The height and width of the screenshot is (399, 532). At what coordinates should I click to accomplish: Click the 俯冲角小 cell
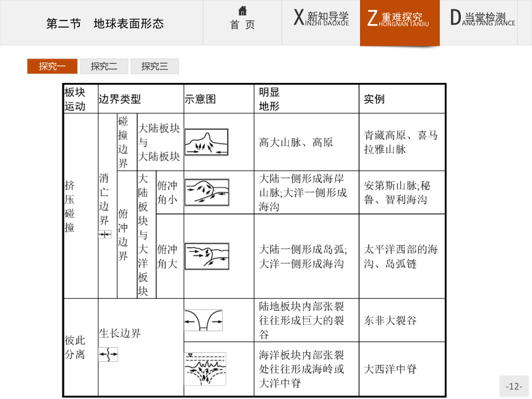click(170, 192)
